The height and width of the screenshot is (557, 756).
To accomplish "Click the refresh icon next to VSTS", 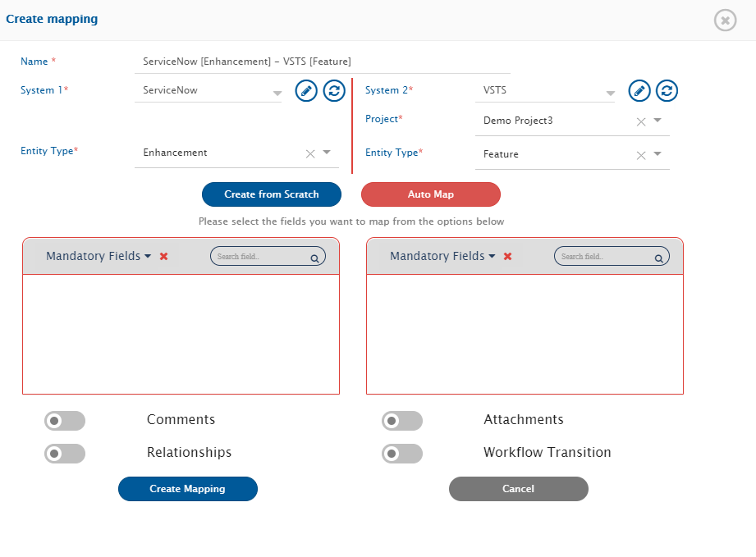I will point(667,90).
